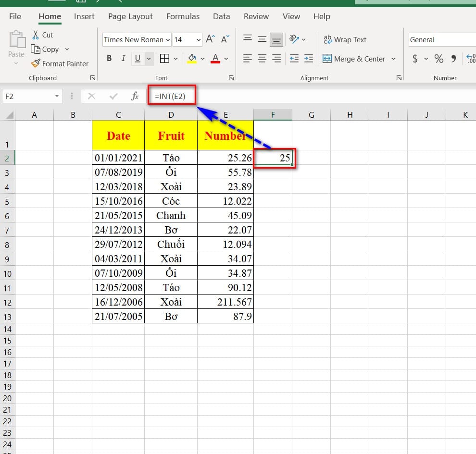Toggle Italic formatting
476x454 pixels.
click(123, 58)
